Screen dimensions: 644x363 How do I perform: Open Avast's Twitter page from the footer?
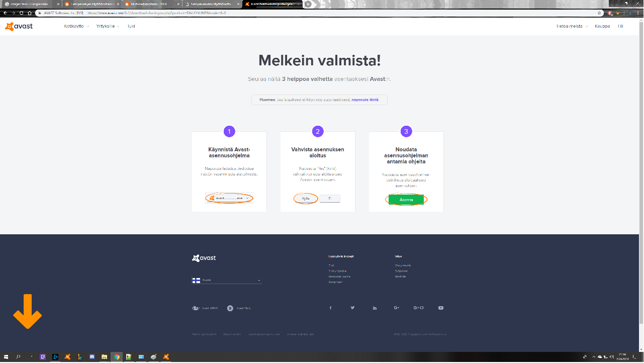pyautogui.click(x=352, y=308)
